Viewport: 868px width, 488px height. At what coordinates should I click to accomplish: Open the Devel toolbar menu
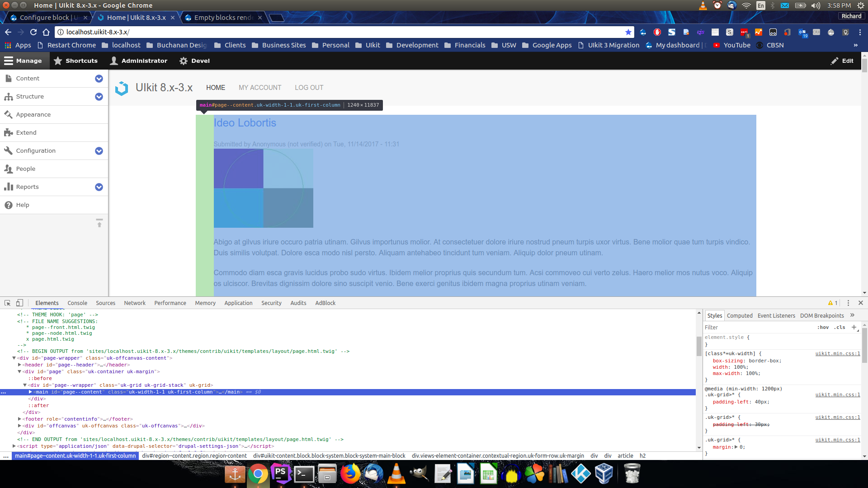195,61
